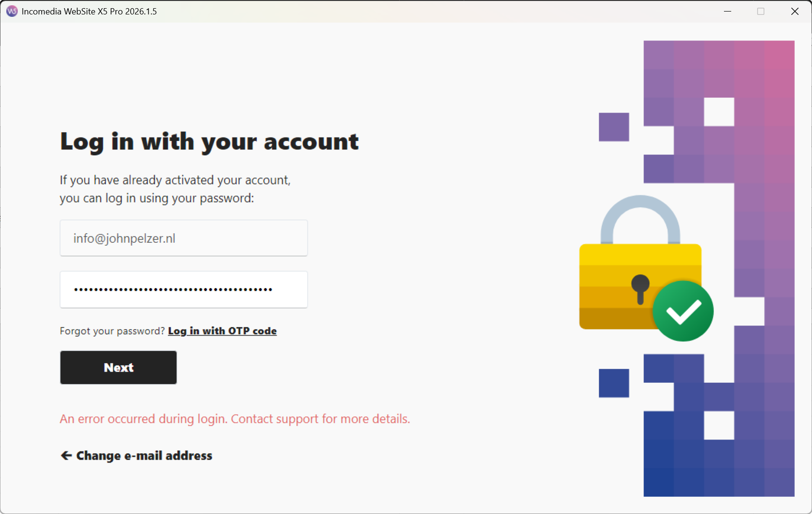Minimize the WebSite X5 window
Screen dimensions: 812x514
(727, 11)
